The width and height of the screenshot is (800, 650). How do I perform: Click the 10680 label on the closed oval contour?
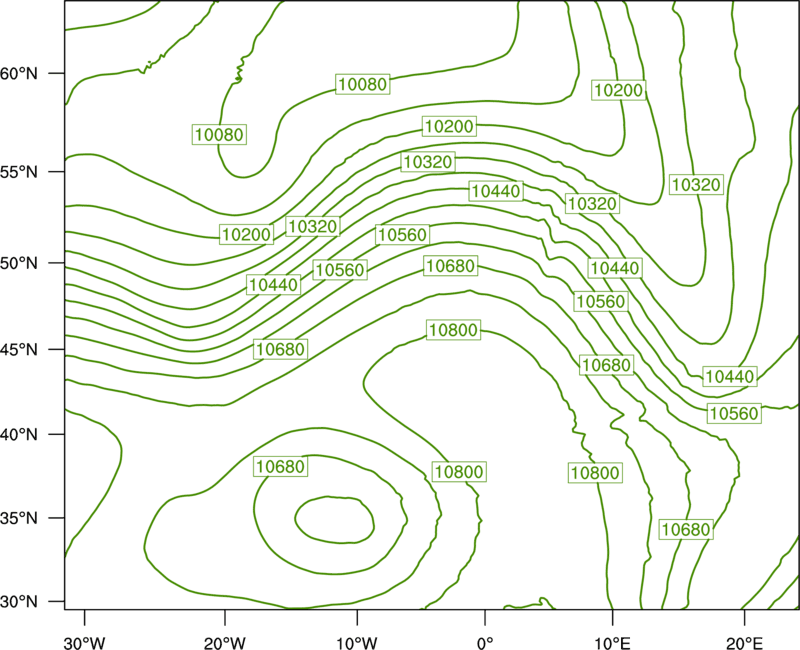(281, 466)
